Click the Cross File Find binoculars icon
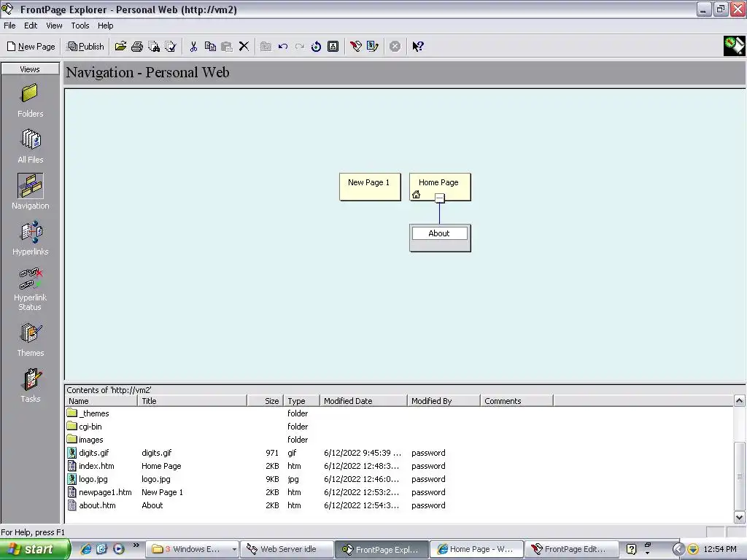Viewport: 747px width, 560px height. (x=154, y=46)
